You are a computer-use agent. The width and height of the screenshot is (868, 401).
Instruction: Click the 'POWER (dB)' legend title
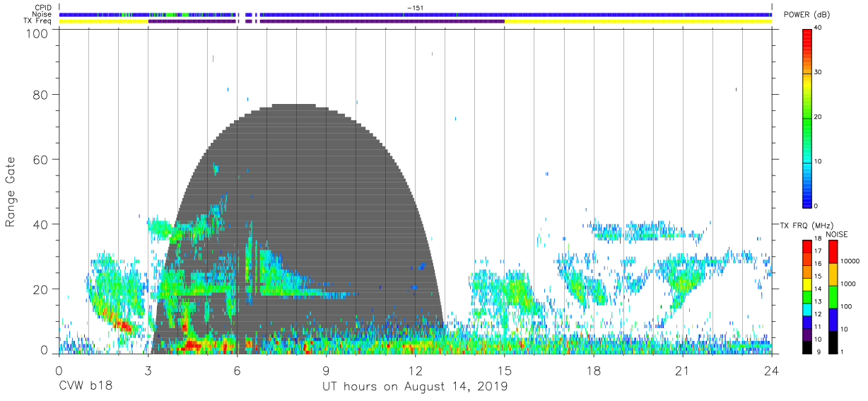pyautogui.click(x=807, y=15)
